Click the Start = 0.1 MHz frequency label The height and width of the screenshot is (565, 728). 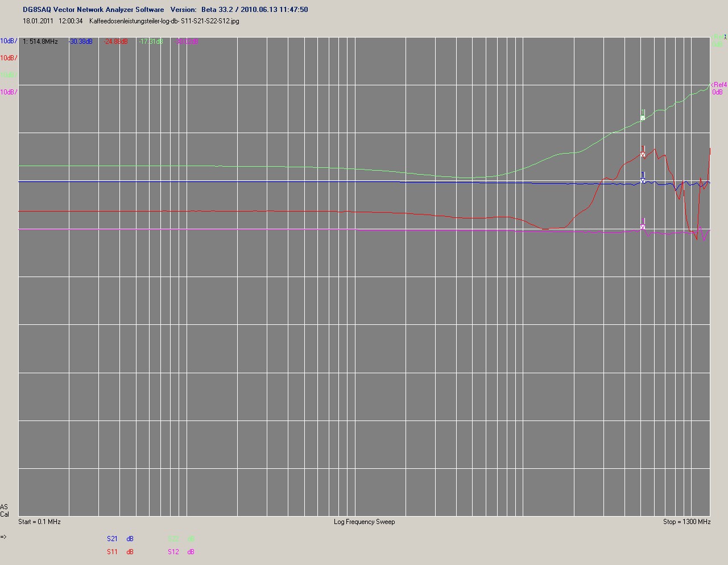(39, 522)
